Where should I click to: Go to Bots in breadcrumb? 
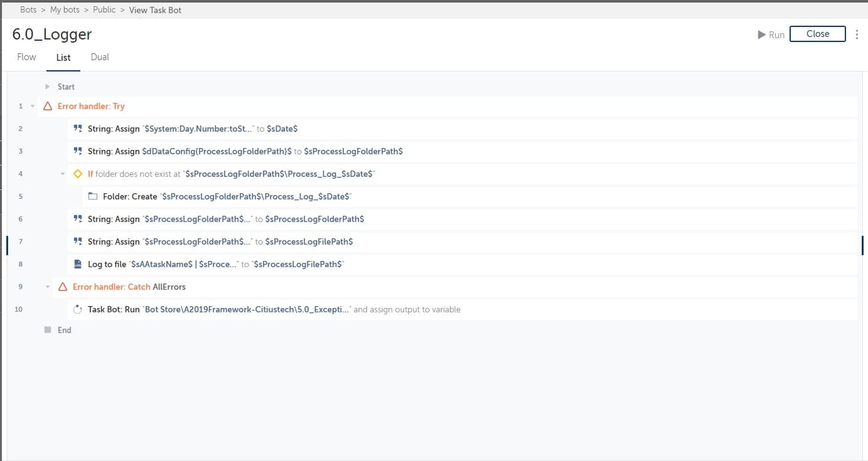[28, 10]
